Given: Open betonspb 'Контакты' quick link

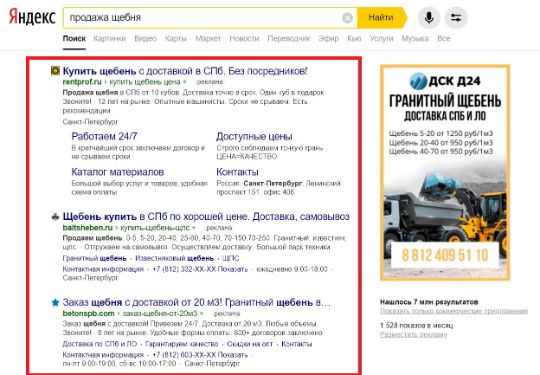Looking at the screenshot, I should [x=297, y=344].
